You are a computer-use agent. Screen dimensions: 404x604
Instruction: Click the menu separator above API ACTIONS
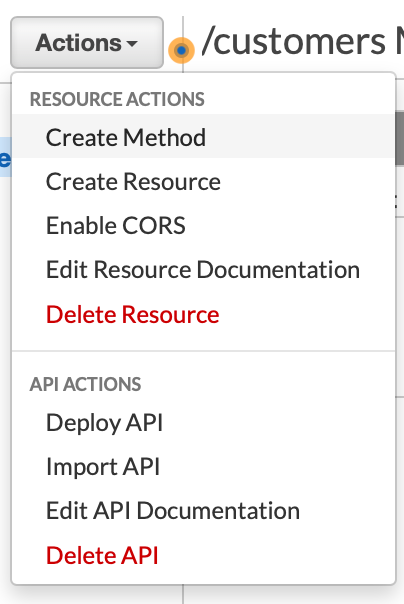pos(204,351)
